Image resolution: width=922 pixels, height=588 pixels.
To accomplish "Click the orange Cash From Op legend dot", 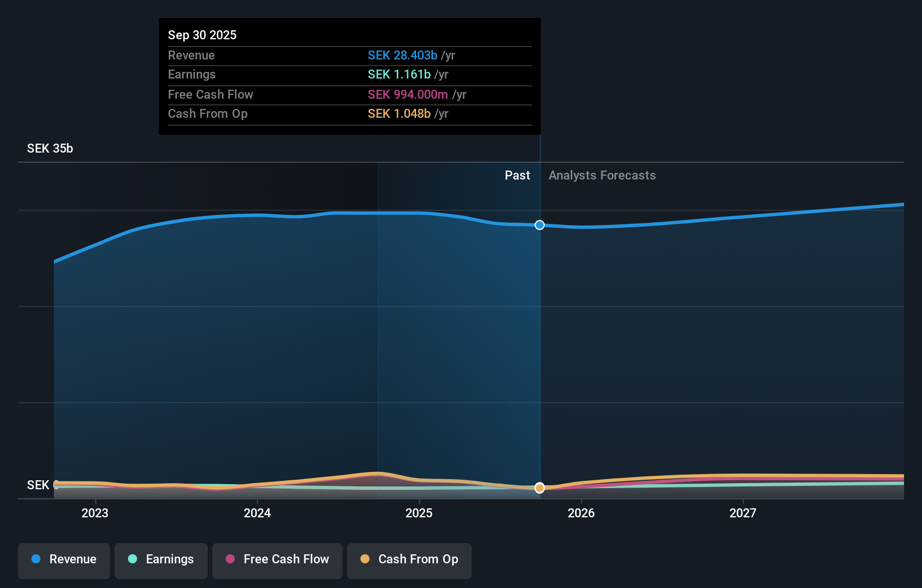I will tap(364, 559).
